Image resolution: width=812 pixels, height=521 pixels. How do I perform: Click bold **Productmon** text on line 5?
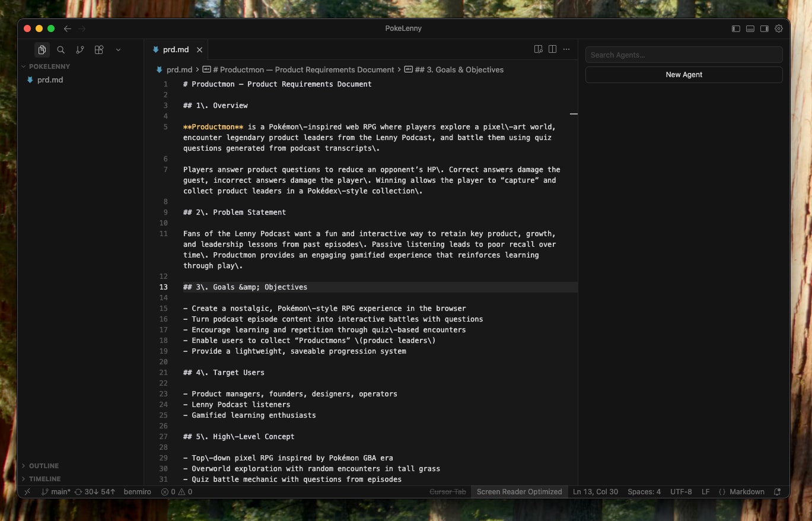point(213,127)
